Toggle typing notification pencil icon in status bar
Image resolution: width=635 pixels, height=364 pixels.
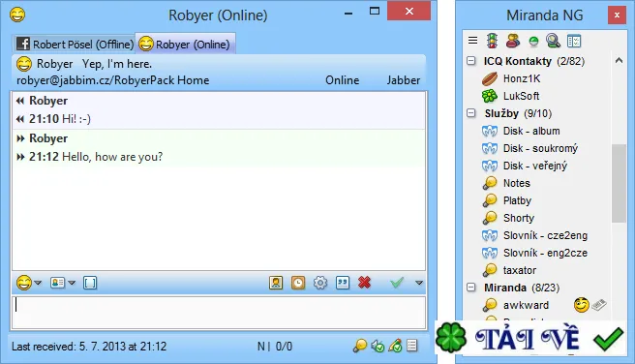point(395,346)
